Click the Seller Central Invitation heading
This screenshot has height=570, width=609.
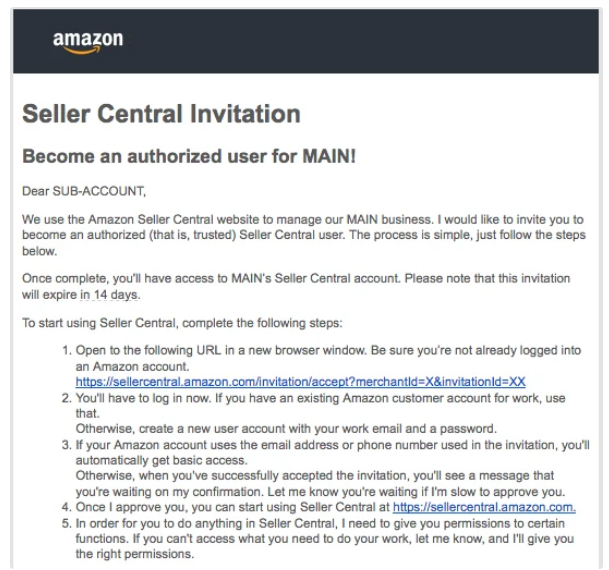click(x=162, y=114)
